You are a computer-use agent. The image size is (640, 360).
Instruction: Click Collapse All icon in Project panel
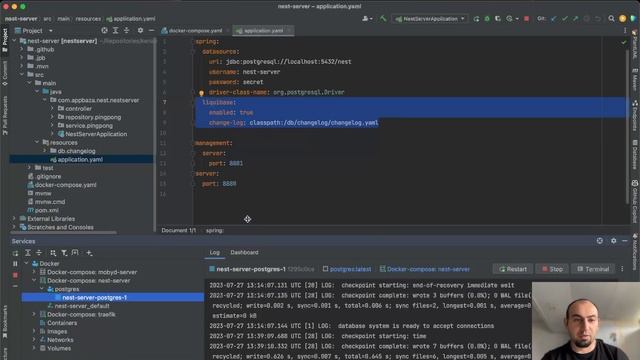[x=127, y=31]
